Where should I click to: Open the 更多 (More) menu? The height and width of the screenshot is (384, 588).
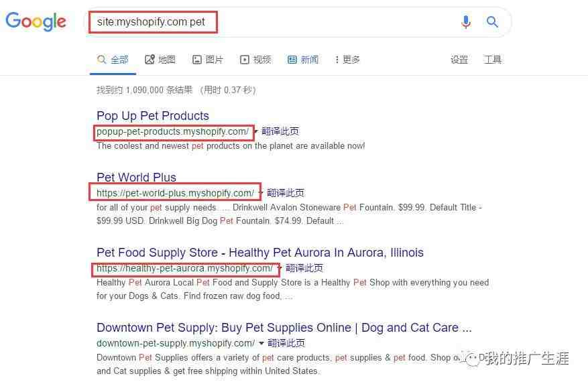point(347,60)
